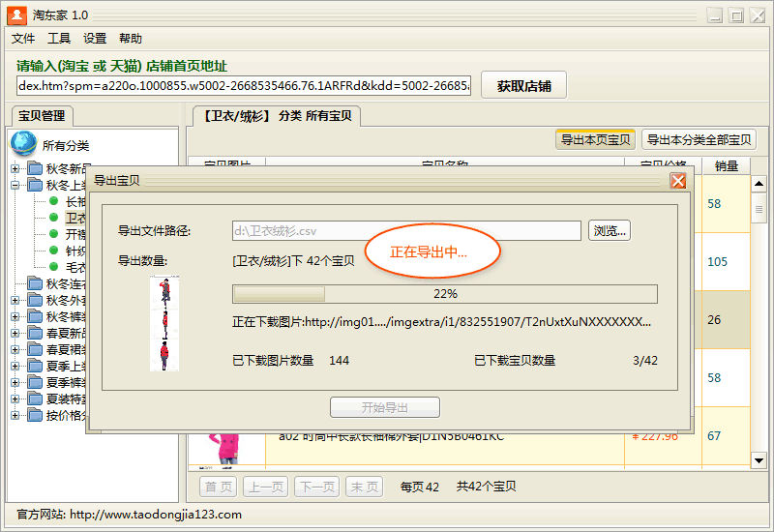Click the item list scrollbar thumb
774x532 pixels.
[x=759, y=209]
